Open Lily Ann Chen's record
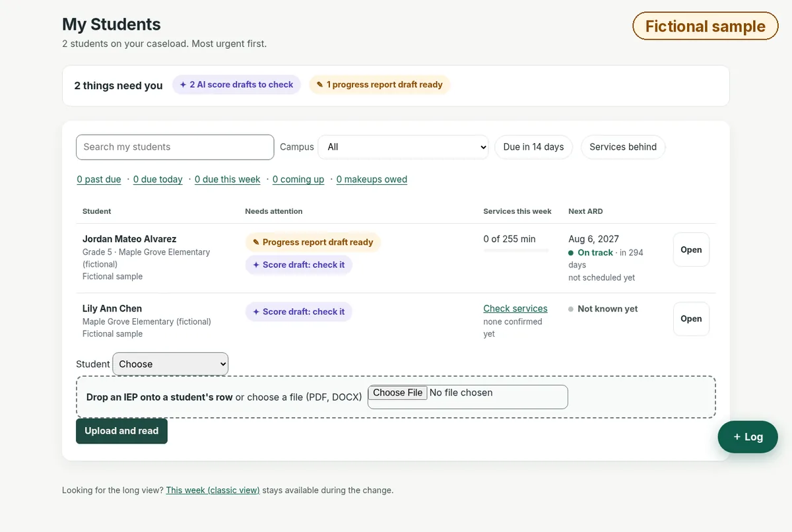This screenshot has height=532, width=792. point(691,319)
